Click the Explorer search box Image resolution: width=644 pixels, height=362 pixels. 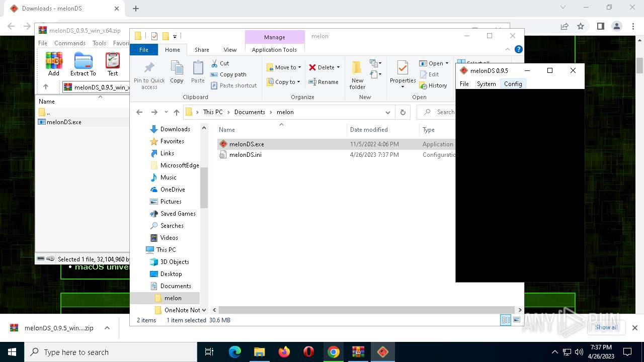point(437,112)
